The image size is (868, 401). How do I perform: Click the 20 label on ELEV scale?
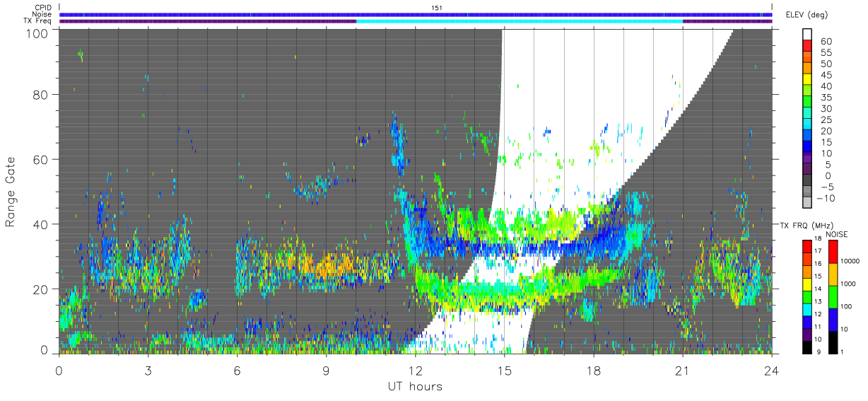tap(825, 131)
